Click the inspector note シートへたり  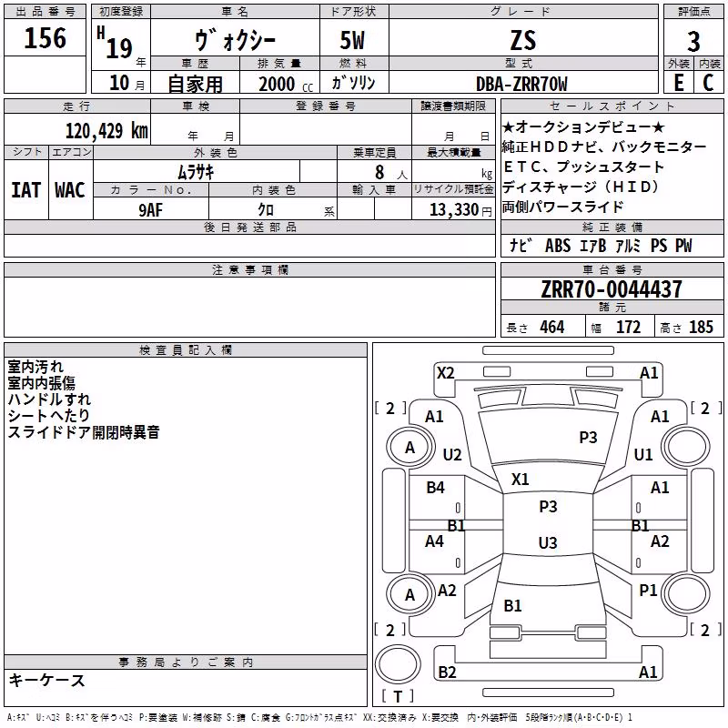point(48,416)
